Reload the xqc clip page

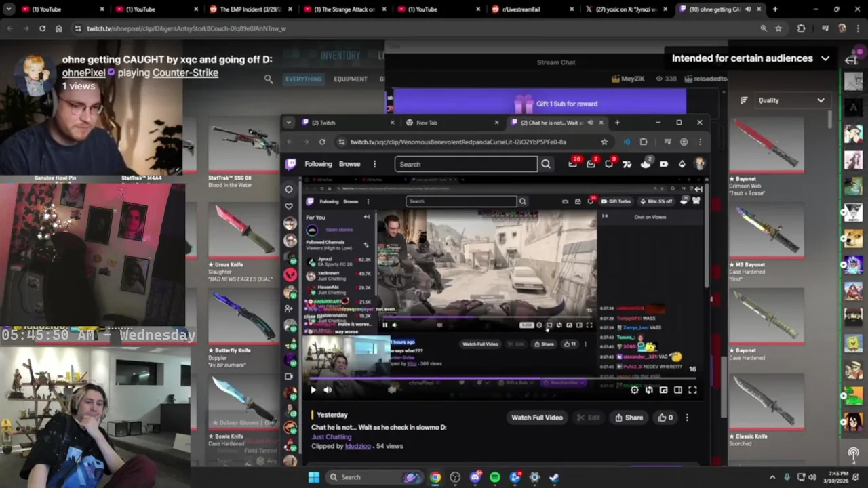click(322, 142)
